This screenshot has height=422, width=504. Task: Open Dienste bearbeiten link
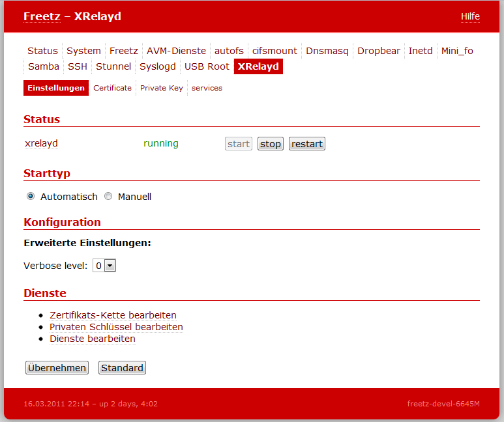tap(92, 339)
